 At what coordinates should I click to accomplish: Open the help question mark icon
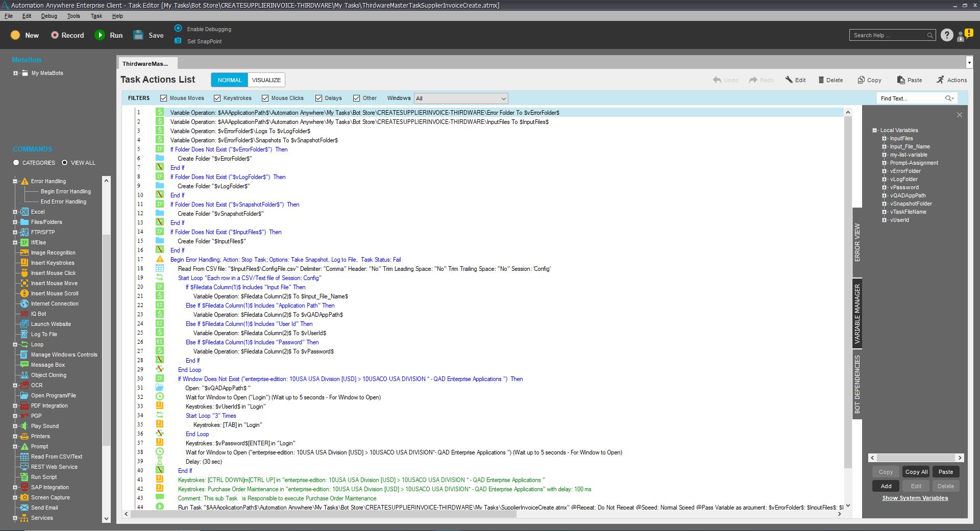[x=947, y=35]
